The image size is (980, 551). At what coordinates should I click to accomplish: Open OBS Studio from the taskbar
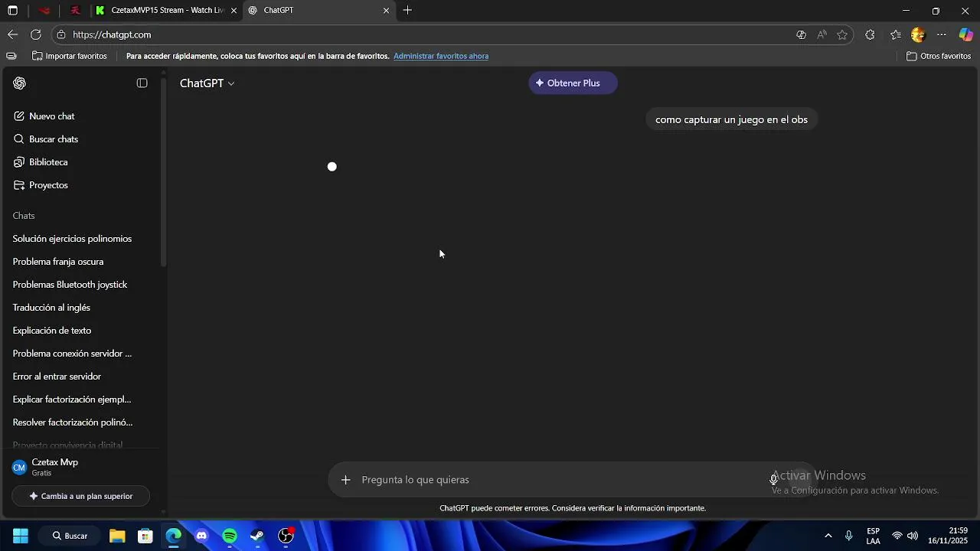tap(286, 536)
